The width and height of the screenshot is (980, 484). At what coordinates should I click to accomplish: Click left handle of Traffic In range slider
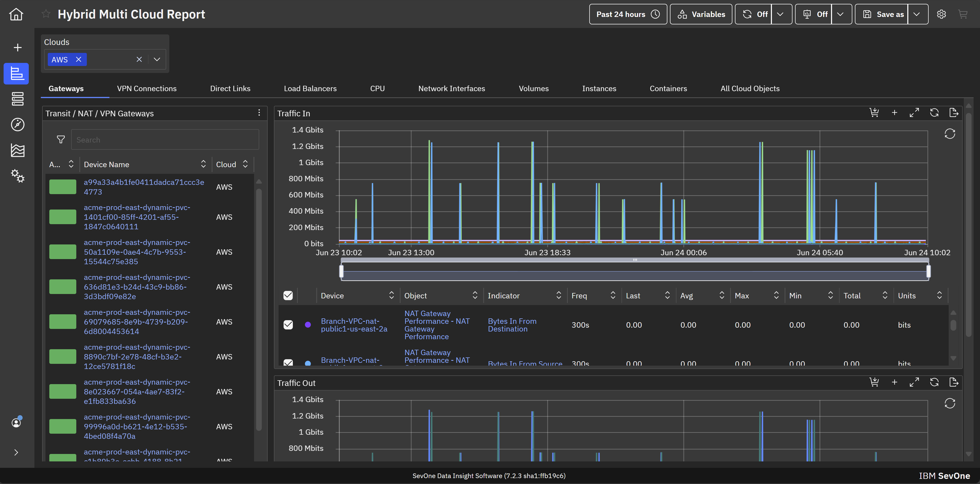pyautogui.click(x=341, y=271)
